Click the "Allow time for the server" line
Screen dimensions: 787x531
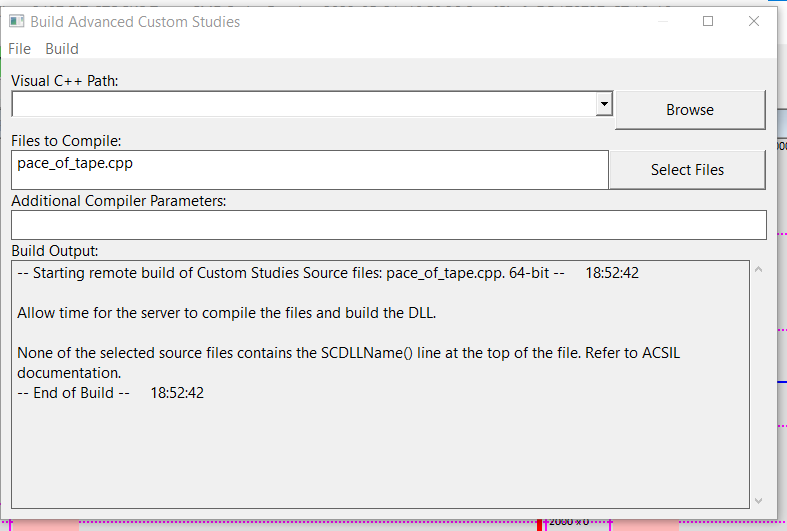click(x=227, y=313)
